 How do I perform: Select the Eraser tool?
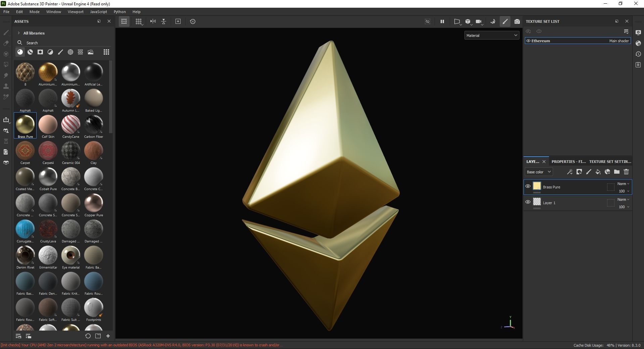6,43
